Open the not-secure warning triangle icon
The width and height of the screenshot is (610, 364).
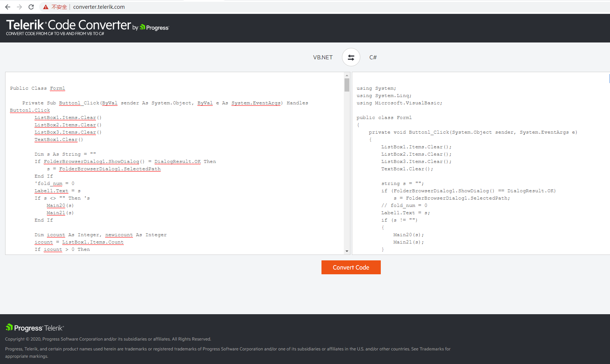pos(46,7)
